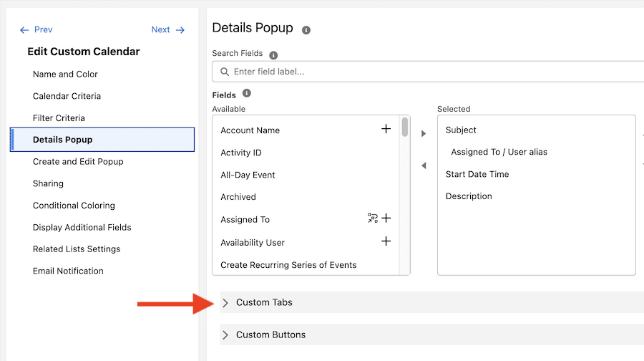Click the info icon next to Details Popup
This screenshot has height=361, width=644.
click(306, 30)
